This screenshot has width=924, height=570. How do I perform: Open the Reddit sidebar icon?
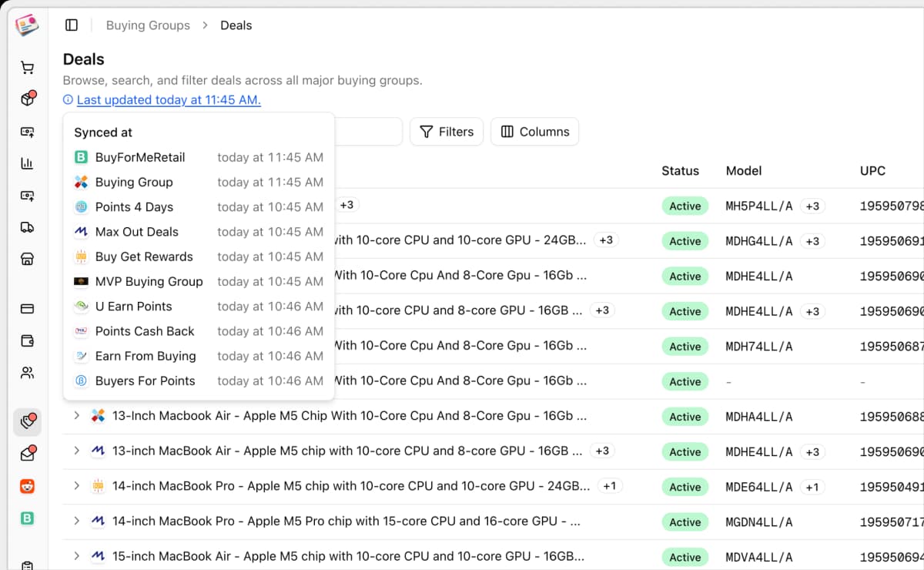pos(27,486)
